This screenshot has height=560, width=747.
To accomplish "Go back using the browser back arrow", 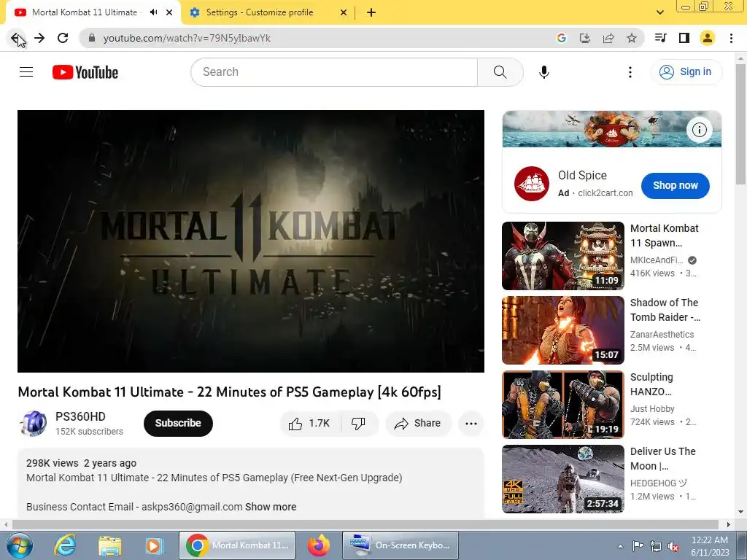I will pyautogui.click(x=16, y=38).
